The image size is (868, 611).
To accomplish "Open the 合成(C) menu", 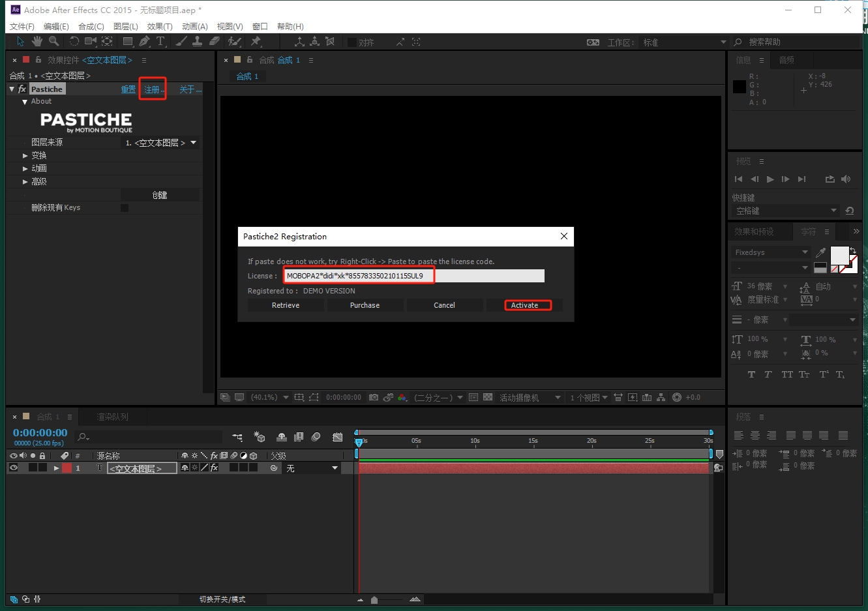I will [91, 26].
